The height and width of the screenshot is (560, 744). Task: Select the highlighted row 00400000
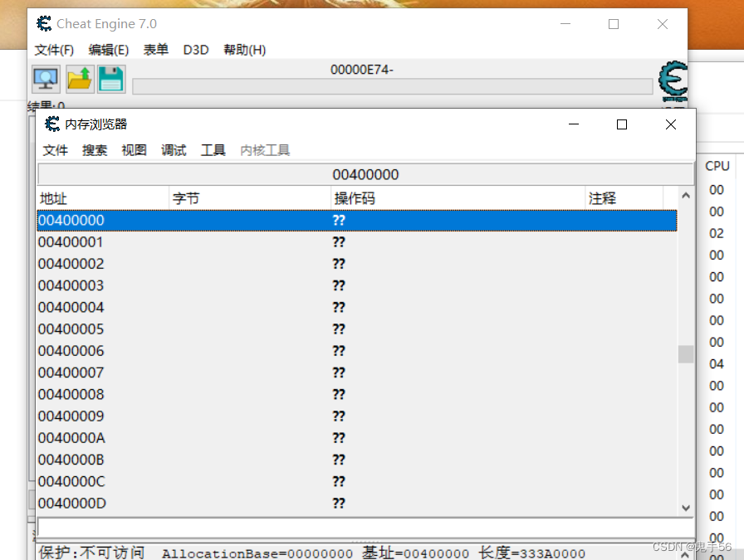(x=357, y=221)
